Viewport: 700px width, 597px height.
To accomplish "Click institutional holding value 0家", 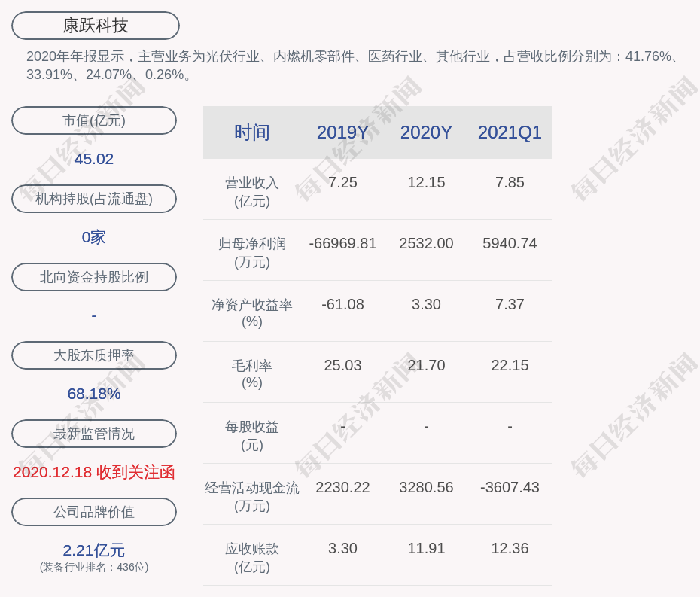I will tap(94, 237).
